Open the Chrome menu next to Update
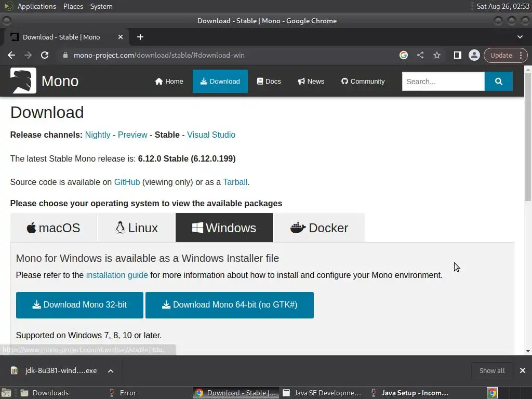The image size is (532, 399). tap(521, 55)
